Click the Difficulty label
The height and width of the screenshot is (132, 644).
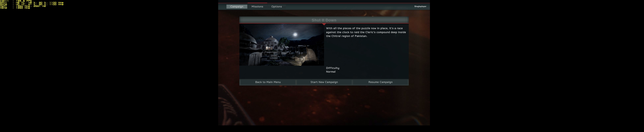[332, 68]
